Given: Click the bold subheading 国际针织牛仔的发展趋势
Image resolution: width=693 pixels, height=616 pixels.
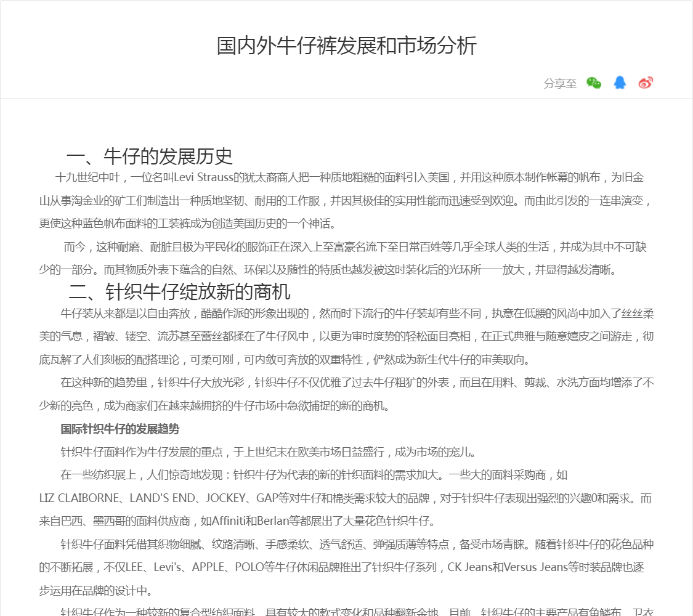Looking at the screenshot, I should 120,429.
